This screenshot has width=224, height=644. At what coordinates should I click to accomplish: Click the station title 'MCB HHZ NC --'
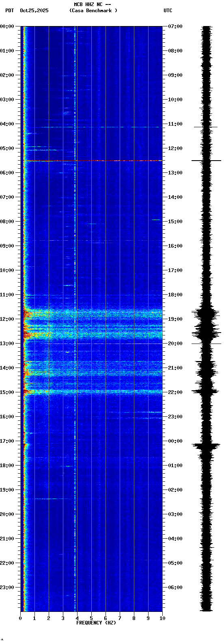tap(93, 4)
